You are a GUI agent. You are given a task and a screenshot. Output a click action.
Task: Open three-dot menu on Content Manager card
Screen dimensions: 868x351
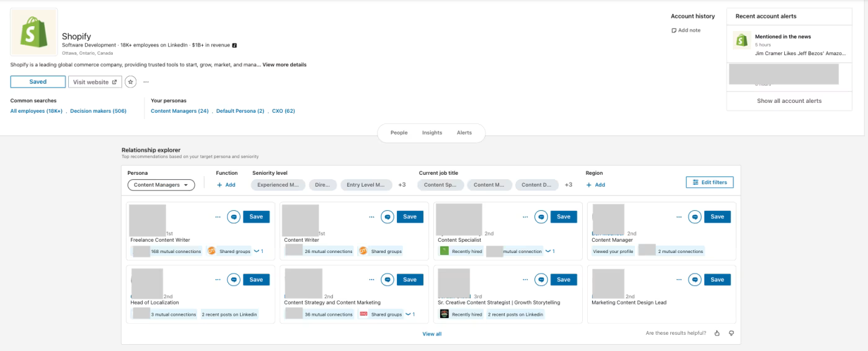click(x=679, y=217)
